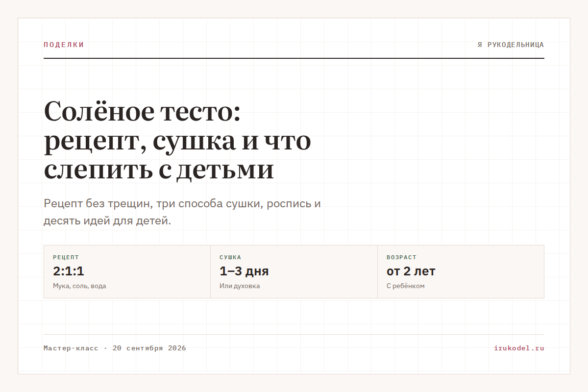Select the subtitle beginning Рецепт без трещин
588x392 pixels.
tap(182, 212)
